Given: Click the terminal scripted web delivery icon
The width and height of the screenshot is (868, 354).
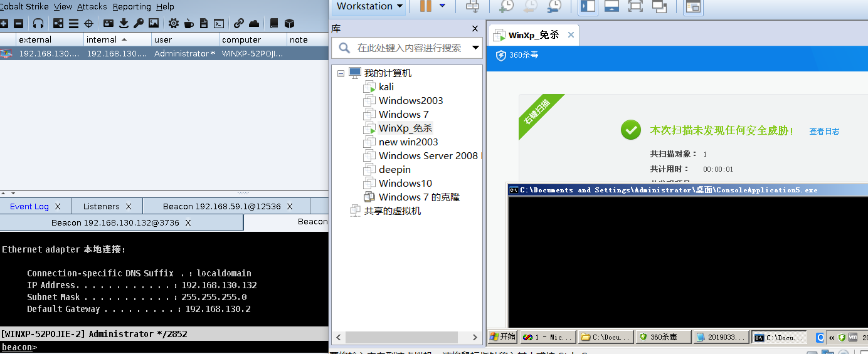Looking at the screenshot, I should [x=219, y=23].
